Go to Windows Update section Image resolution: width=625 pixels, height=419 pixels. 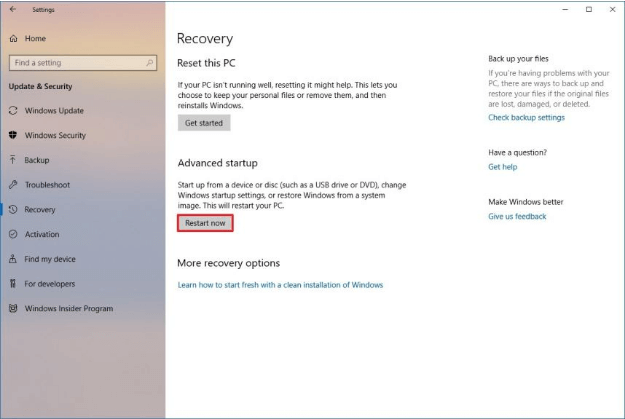[x=54, y=110]
